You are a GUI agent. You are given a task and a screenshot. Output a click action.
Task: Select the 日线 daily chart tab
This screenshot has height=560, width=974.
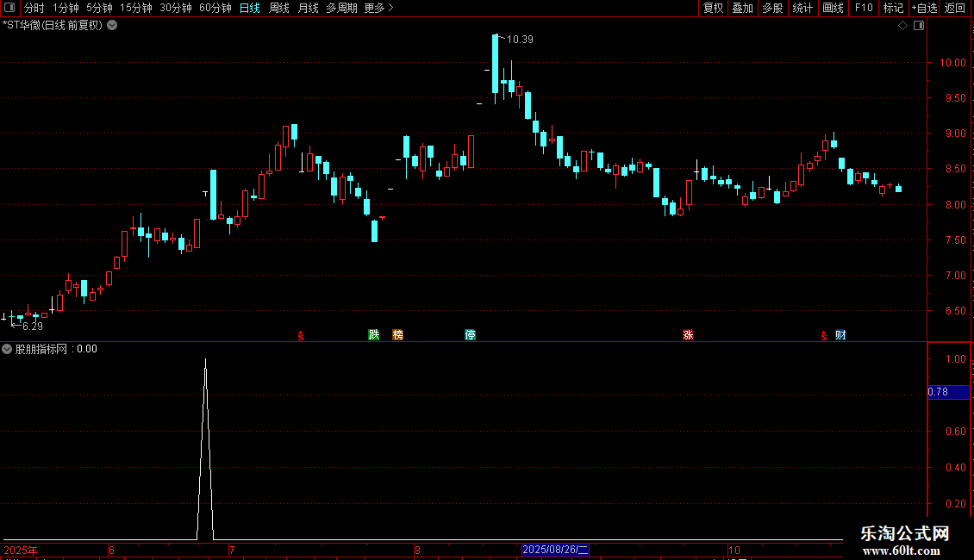coord(250,8)
